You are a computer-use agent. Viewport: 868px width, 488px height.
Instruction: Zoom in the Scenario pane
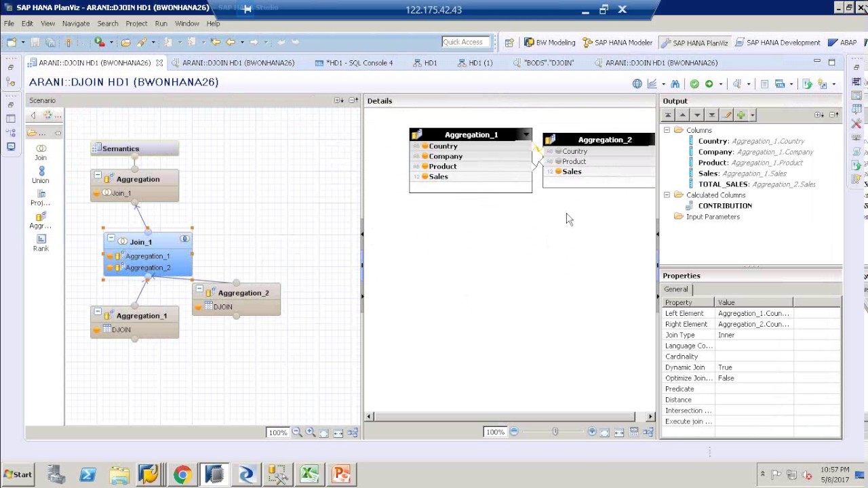point(310,432)
